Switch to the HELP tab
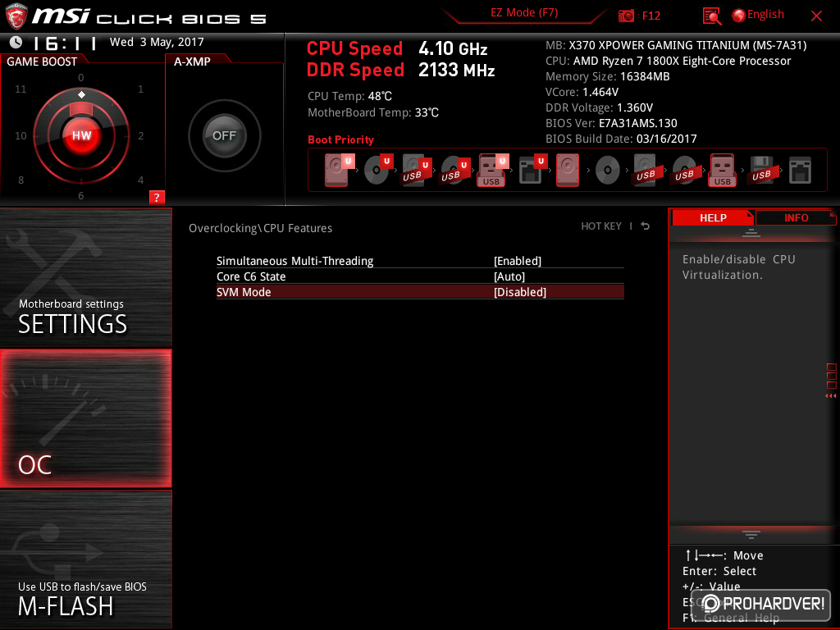This screenshot has height=630, width=840. coord(713,217)
